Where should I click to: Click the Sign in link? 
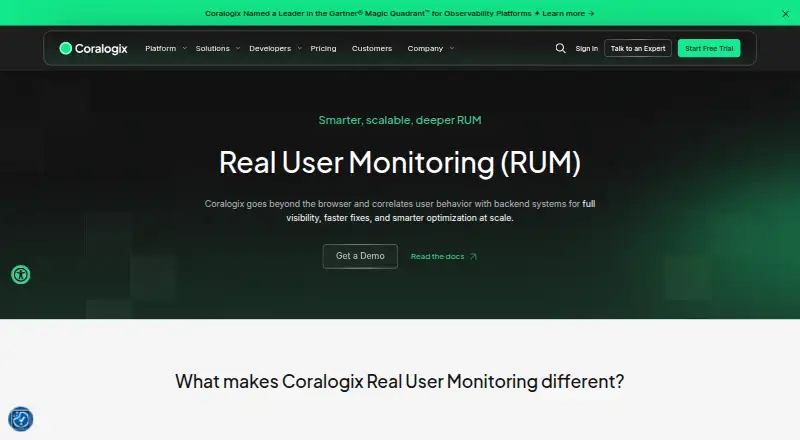587,48
